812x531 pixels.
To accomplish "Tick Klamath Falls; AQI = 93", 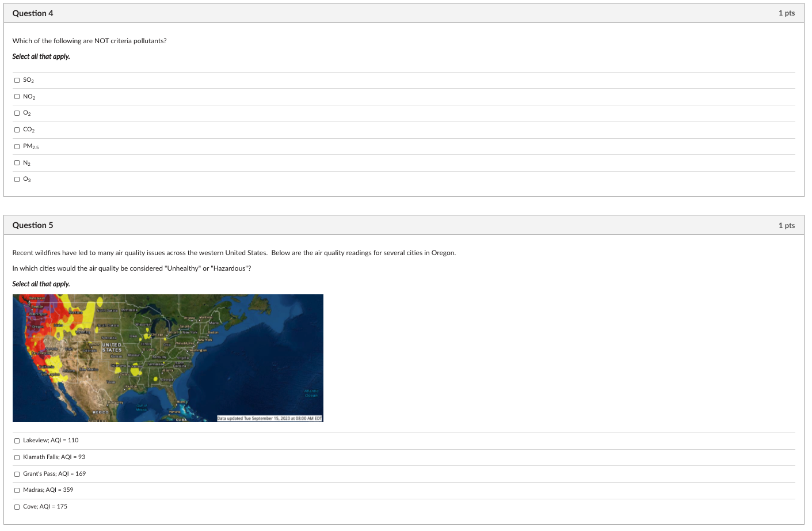I will pos(17,457).
